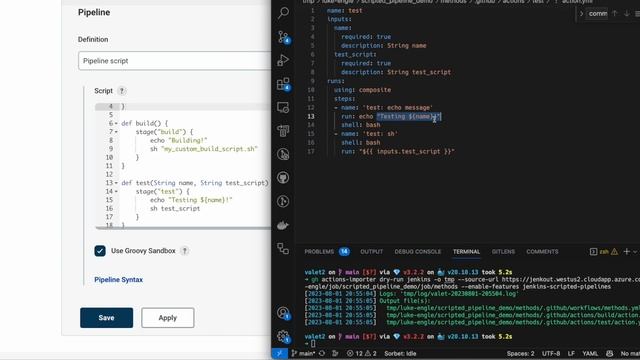This screenshot has height=360, width=640.
Task: Click the echo "Building!" line in Jenkins script
Action: tap(178, 140)
